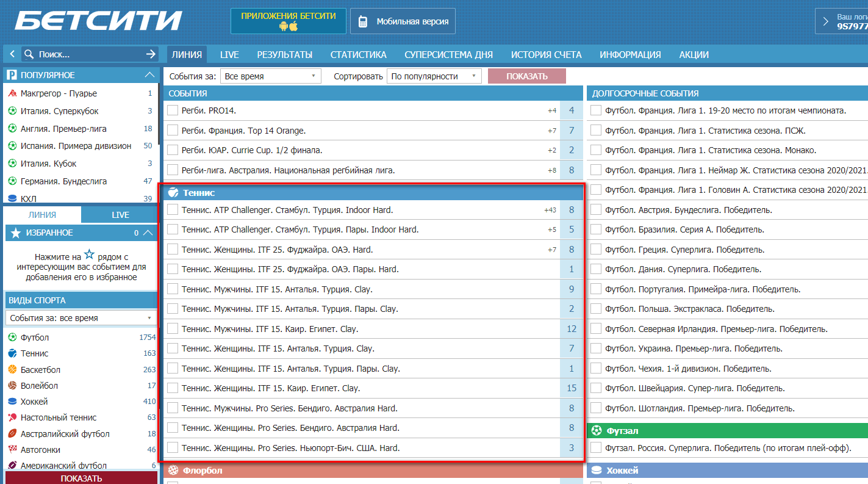Check Мужчины ITF 15 Каир. Египет checkbox
The height and width of the screenshot is (484, 868).
(173, 329)
